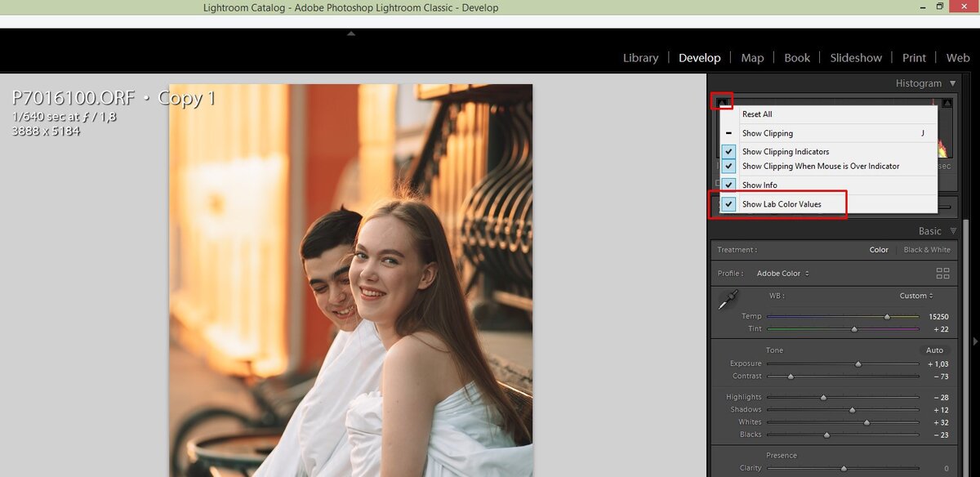
Task: Click the Whites value + 32
Action: point(941,422)
